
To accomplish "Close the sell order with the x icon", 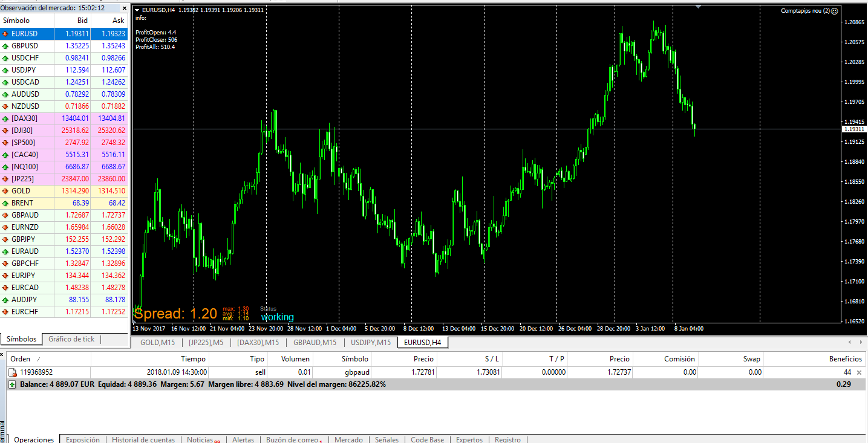I will [x=858, y=373].
